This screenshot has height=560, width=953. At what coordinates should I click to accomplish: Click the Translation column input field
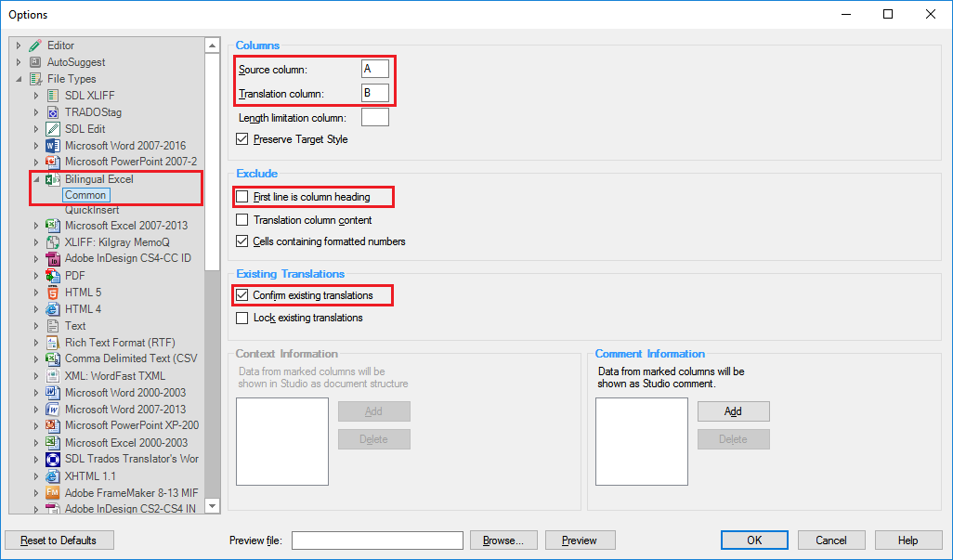click(x=375, y=93)
